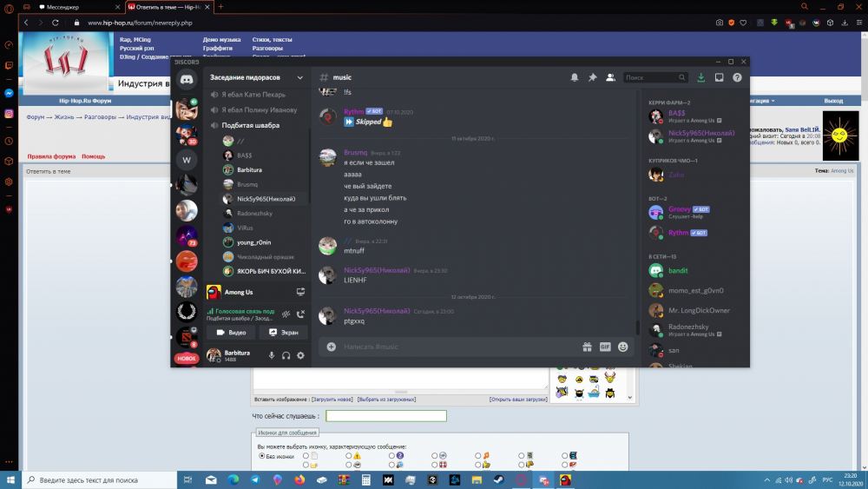Open the emoji picker in message bar
This screenshot has width=868, height=489.
tap(622, 347)
